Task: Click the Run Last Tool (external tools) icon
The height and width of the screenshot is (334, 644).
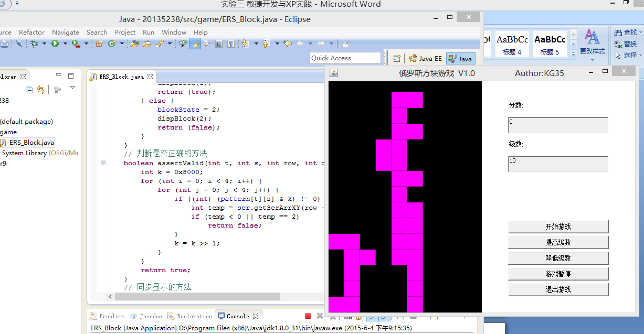Action: (x=76, y=44)
